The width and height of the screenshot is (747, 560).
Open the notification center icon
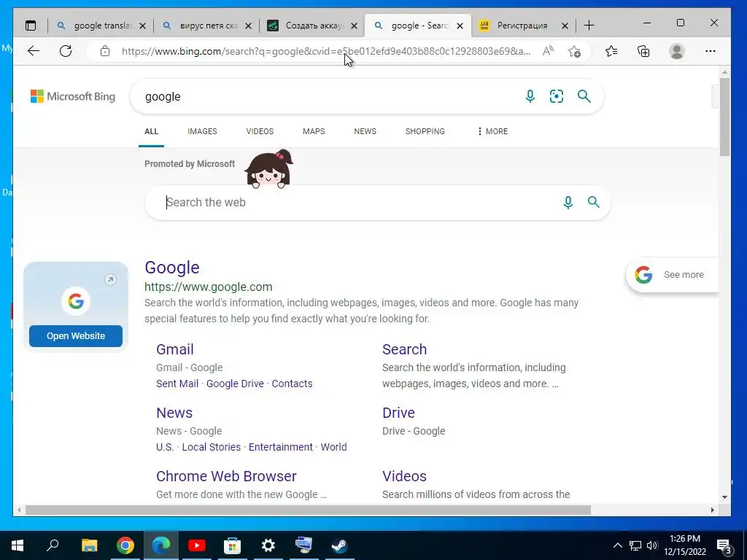point(724,546)
